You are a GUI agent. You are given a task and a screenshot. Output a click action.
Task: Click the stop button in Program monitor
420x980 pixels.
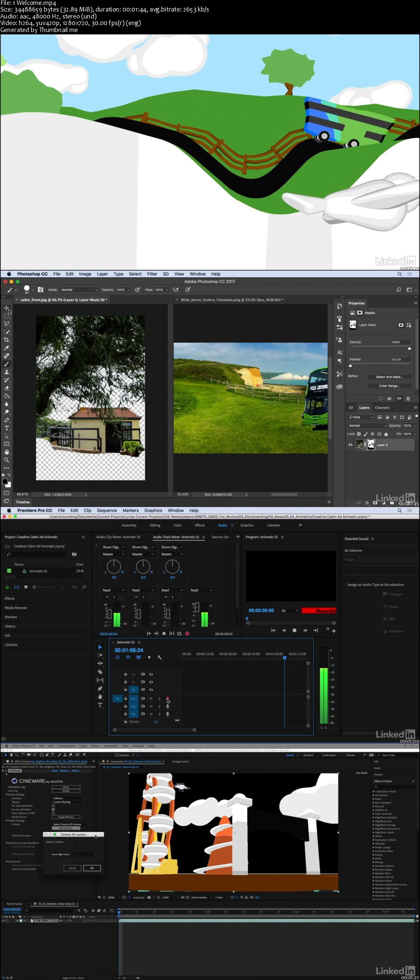click(x=294, y=630)
